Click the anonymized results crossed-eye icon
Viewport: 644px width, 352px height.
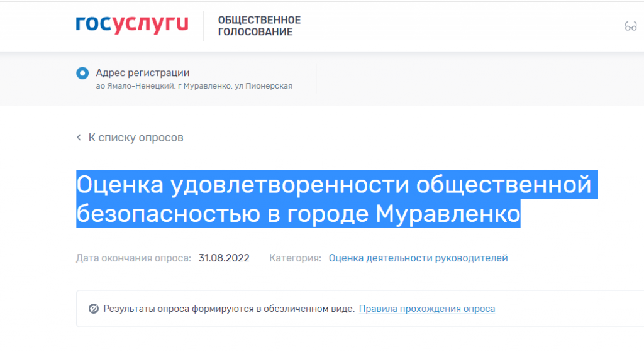(x=94, y=309)
